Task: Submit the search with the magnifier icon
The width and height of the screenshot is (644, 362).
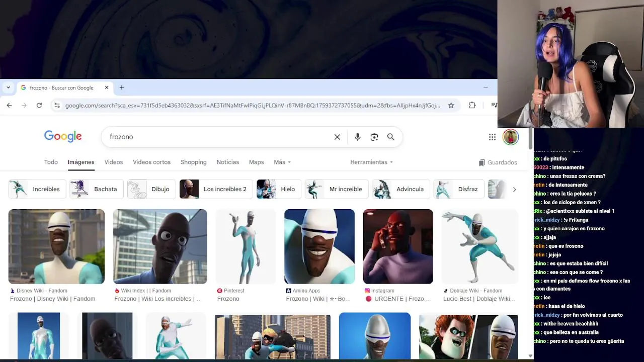Action: click(x=391, y=137)
